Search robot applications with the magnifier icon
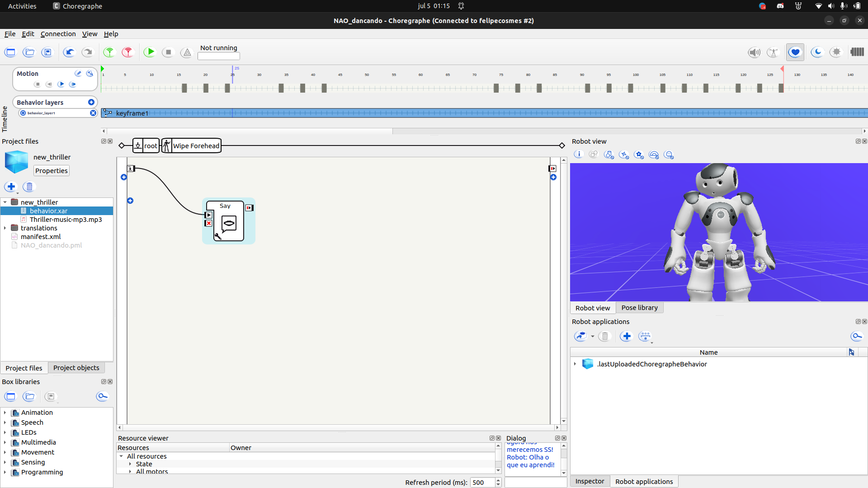Screen dimensions: 868x488 [857, 336]
